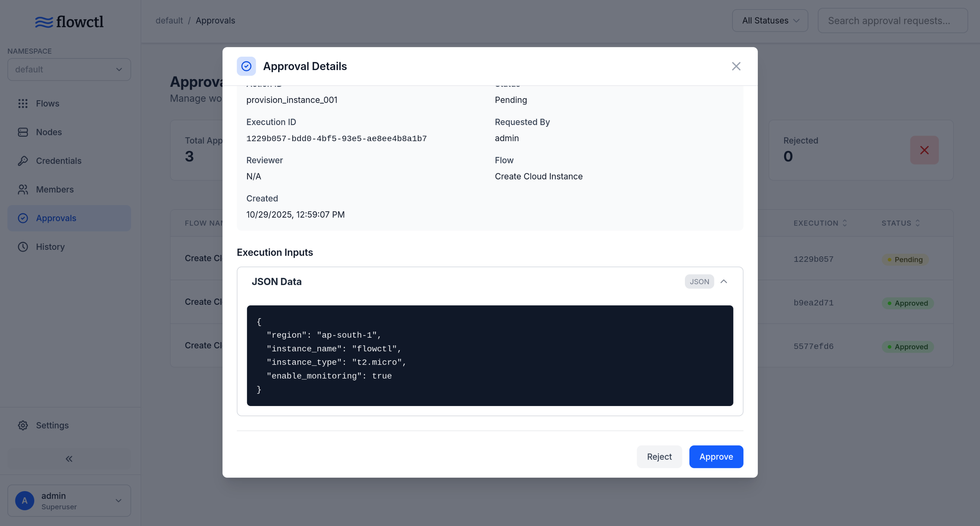Reject the approval request
Viewport: 980px width, 526px height.
point(659,456)
